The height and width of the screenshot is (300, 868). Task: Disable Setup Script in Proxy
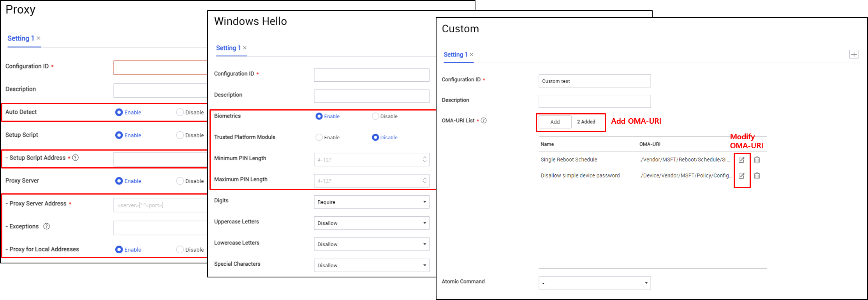[x=180, y=135]
